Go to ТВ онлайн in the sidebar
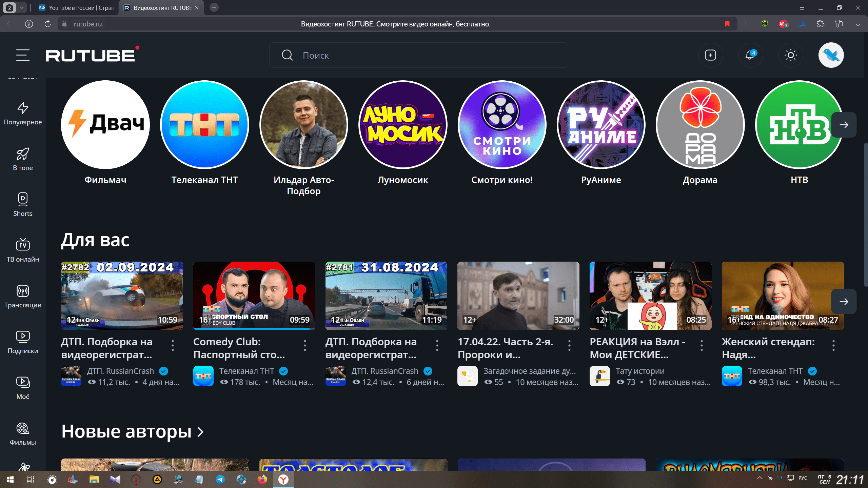This screenshot has height=488, width=868. click(23, 250)
